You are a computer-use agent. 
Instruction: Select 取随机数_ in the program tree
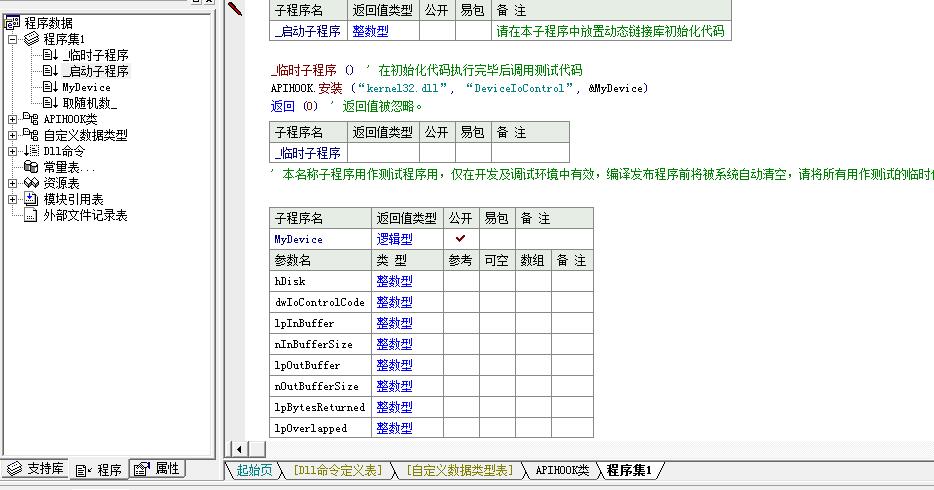[89, 104]
